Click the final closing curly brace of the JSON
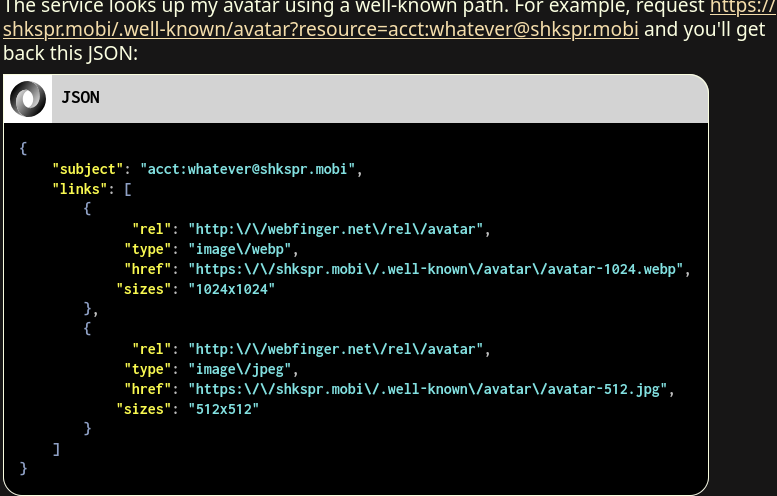Image resolution: width=777 pixels, height=496 pixels. (x=23, y=468)
